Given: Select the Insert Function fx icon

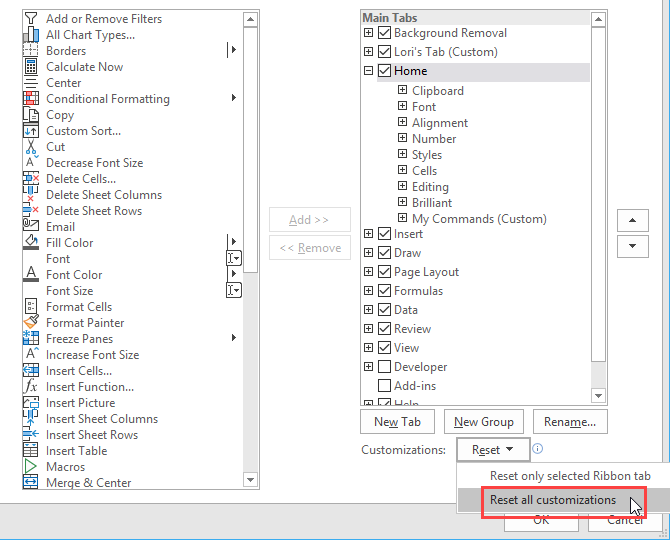Looking at the screenshot, I should [31, 386].
